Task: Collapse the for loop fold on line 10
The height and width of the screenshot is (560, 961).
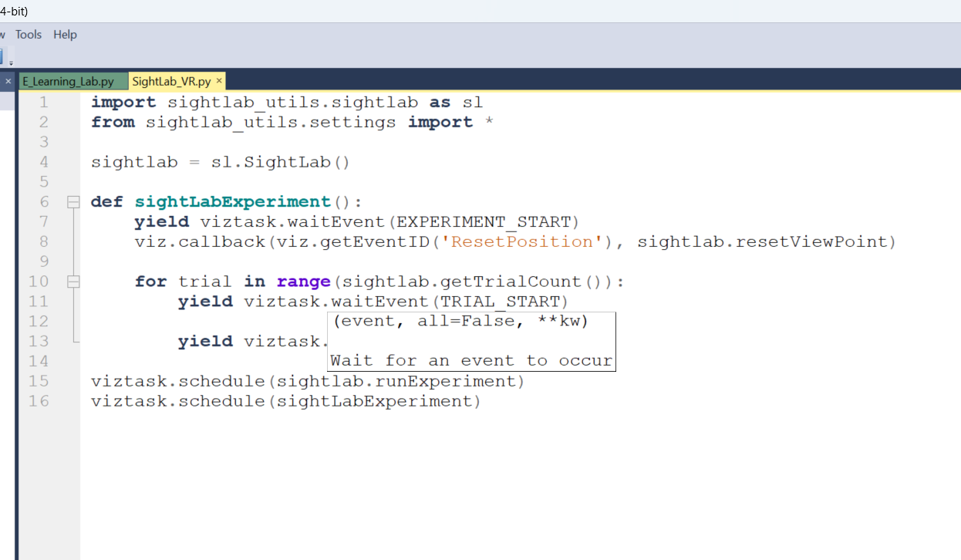Action: click(x=73, y=282)
